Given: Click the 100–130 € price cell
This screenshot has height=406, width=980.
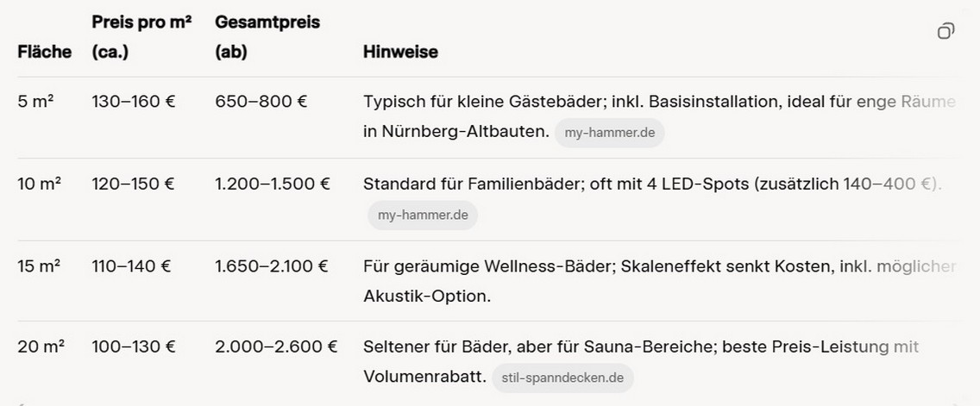Looking at the screenshot, I should pos(134,347).
